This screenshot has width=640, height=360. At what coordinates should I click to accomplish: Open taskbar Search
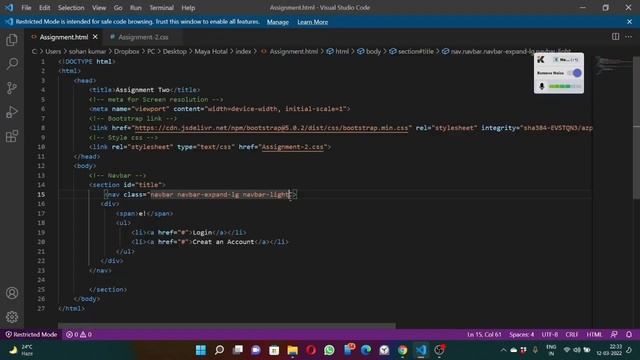coord(219,350)
